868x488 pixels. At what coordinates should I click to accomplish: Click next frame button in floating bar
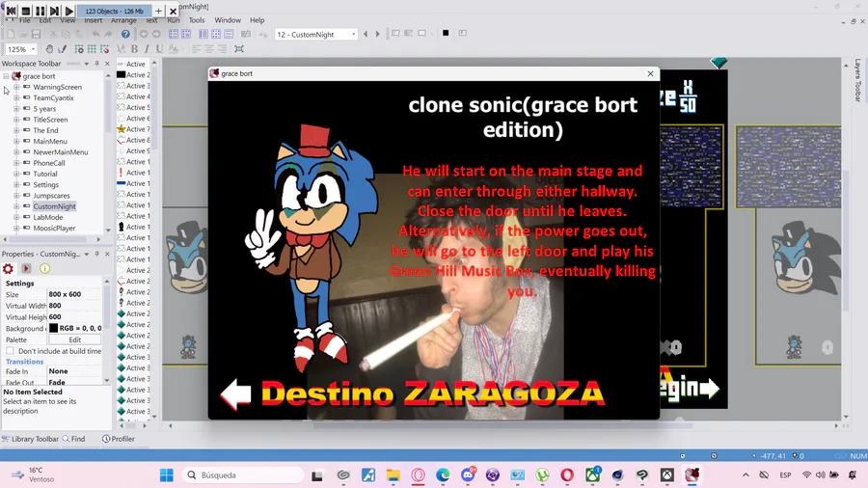54,11
